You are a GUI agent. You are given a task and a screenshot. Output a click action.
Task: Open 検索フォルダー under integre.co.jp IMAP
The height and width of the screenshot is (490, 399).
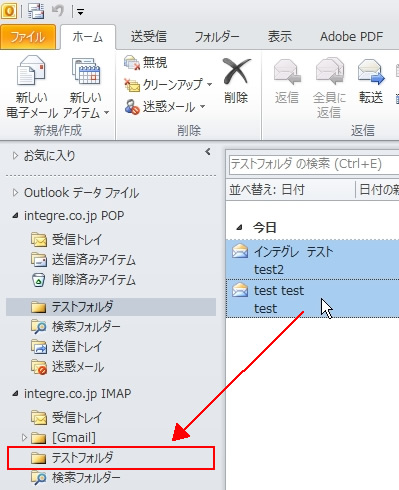point(75,478)
